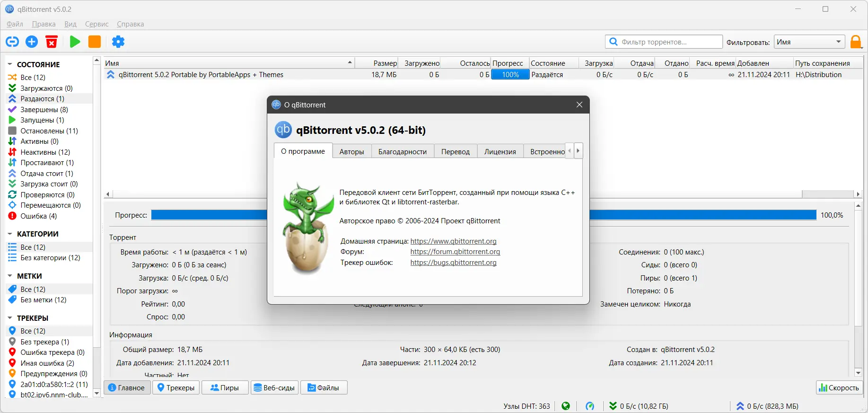The width and height of the screenshot is (868, 413).
Task: Click the seeding arrows icon of the torrent row
Action: click(x=111, y=75)
